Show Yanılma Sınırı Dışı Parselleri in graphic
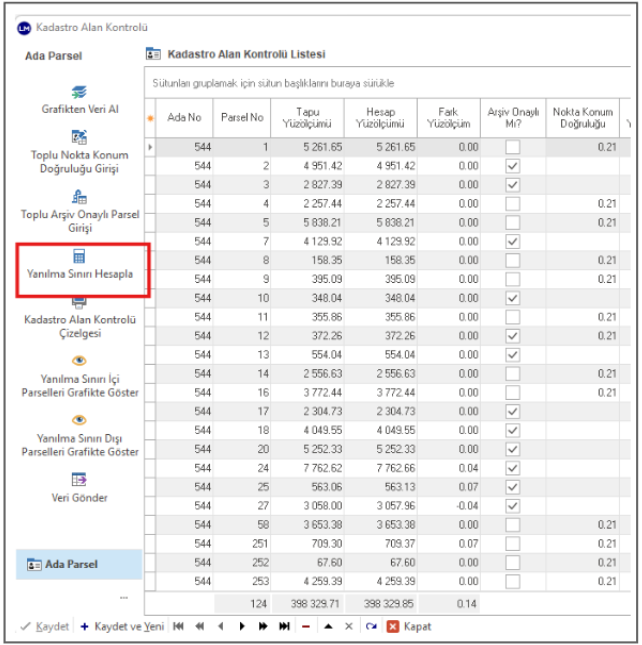The image size is (642, 645). 80,420
